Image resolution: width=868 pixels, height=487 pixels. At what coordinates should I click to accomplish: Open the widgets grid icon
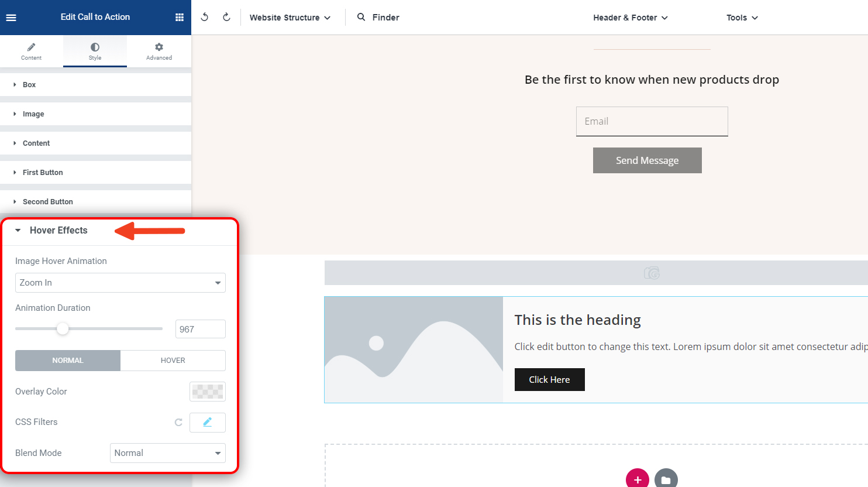(180, 18)
